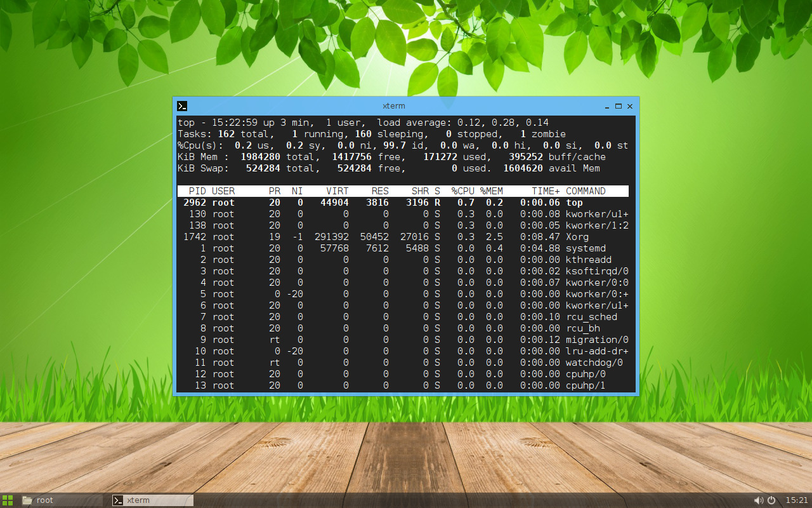Click the speaker icon in the system tray
812x508 pixels.
[x=759, y=500]
